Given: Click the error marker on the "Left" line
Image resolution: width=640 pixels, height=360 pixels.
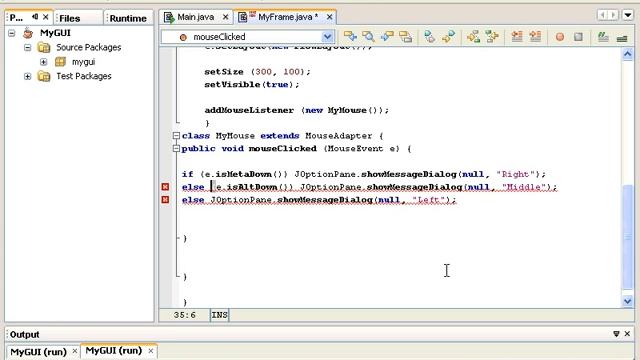Looking at the screenshot, I should click(x=165, y=200).
